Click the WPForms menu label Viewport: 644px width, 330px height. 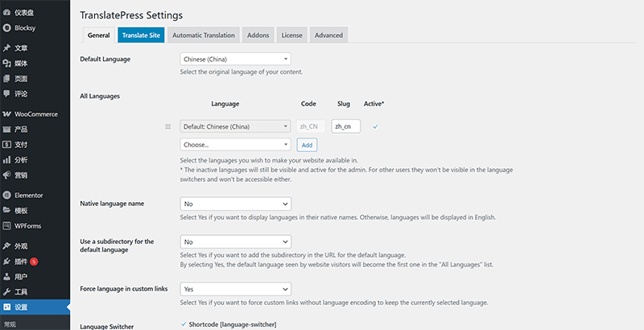[x=27, y=225]
